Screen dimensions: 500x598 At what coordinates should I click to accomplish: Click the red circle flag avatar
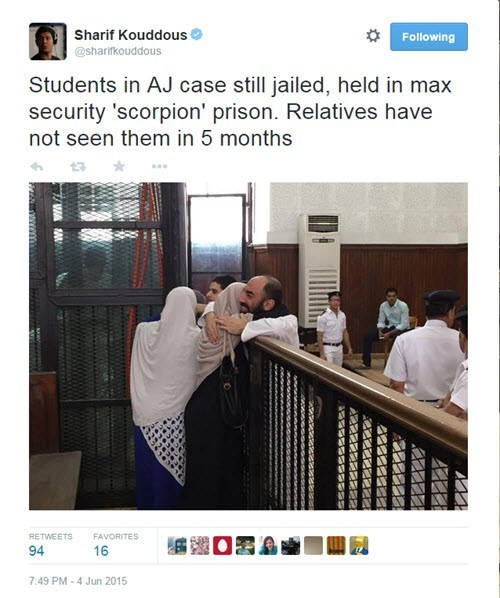pyautogui.click(x=222, y=545)
